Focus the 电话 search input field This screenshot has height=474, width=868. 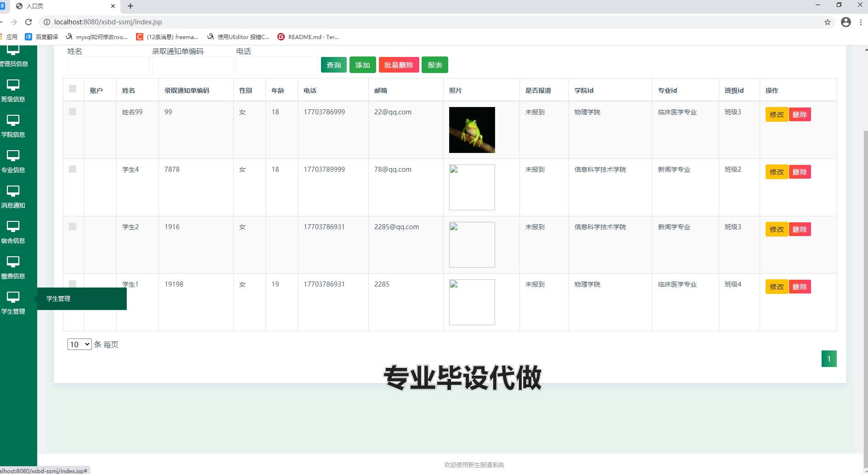point(277,65)
